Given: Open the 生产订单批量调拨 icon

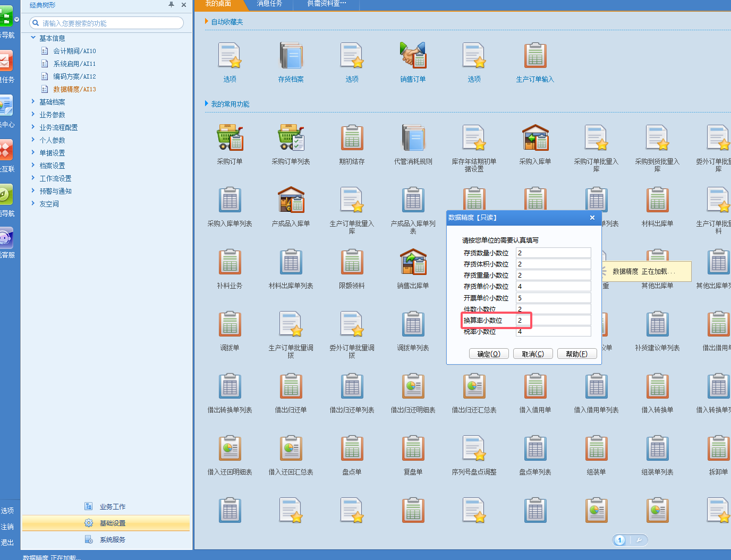Looking at the screenshot, I should pos(291,324).
